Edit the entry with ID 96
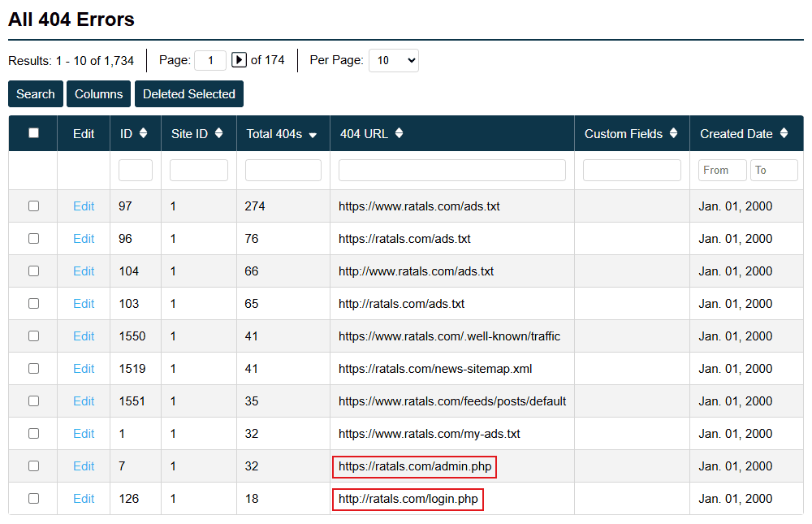This screenshot has height=524, width=812. (x=84, y=238)
